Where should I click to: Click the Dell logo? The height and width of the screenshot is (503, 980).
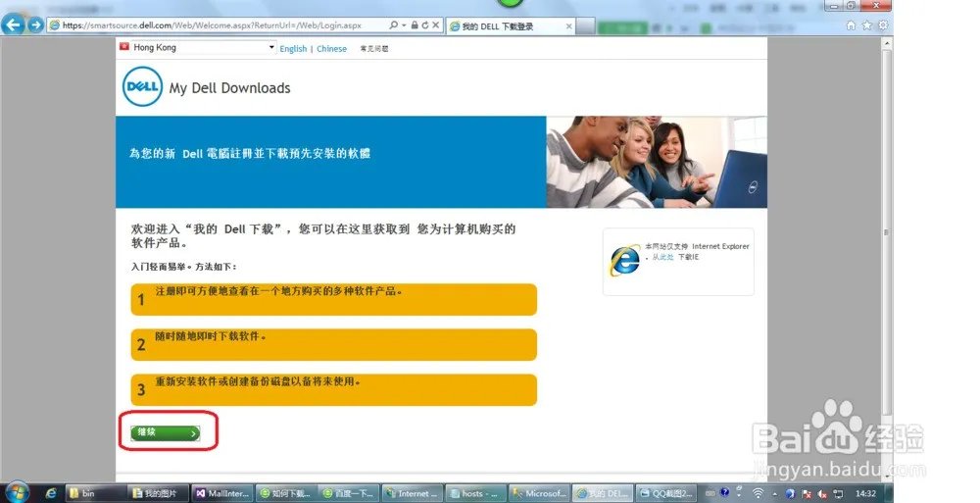coord(142,87)
